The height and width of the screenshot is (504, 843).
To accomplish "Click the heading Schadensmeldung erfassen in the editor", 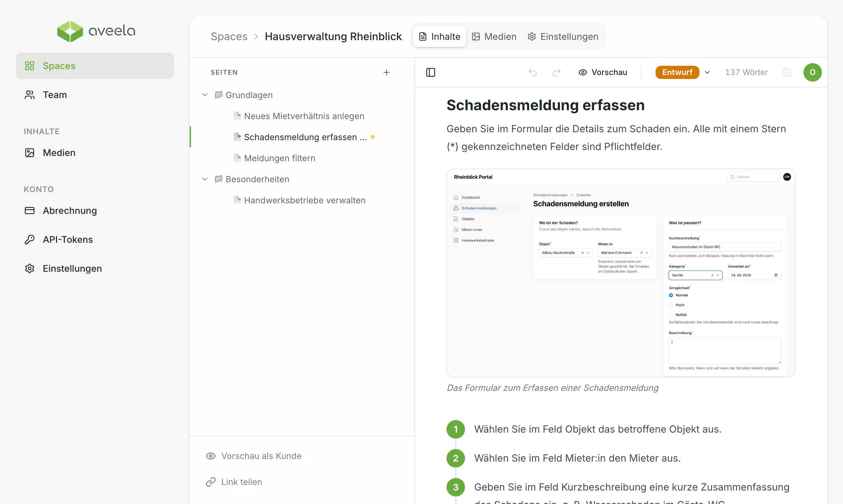I will (x=545, y=105).
